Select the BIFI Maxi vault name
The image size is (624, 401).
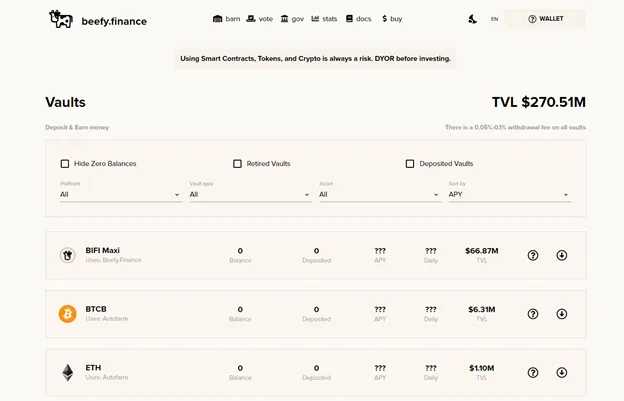[x=102, y=250]
